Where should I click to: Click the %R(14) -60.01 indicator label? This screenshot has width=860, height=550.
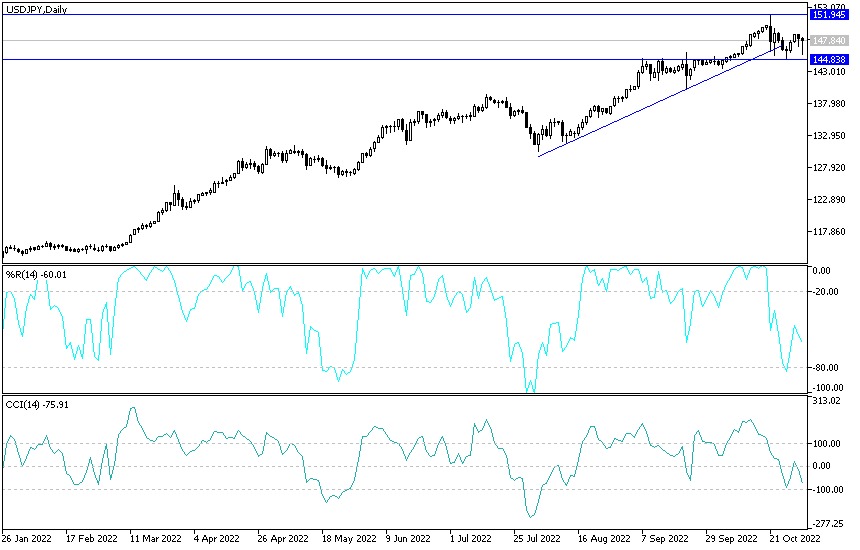click(36, 274)
